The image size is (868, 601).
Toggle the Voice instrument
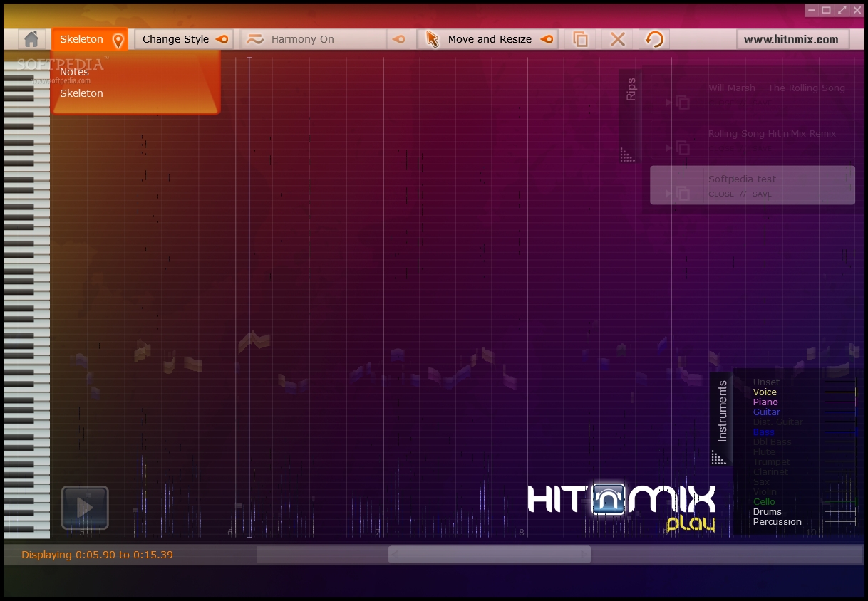click(x=765, y=392)
